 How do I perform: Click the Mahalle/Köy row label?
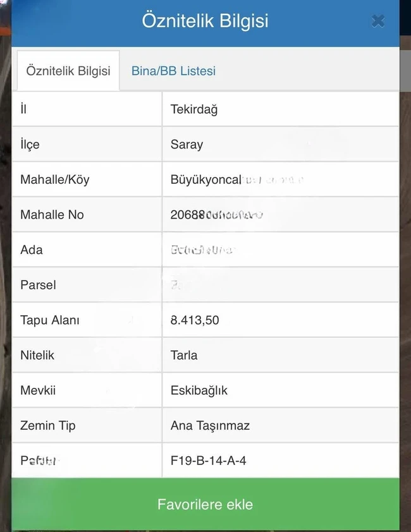tap(55, 179)
